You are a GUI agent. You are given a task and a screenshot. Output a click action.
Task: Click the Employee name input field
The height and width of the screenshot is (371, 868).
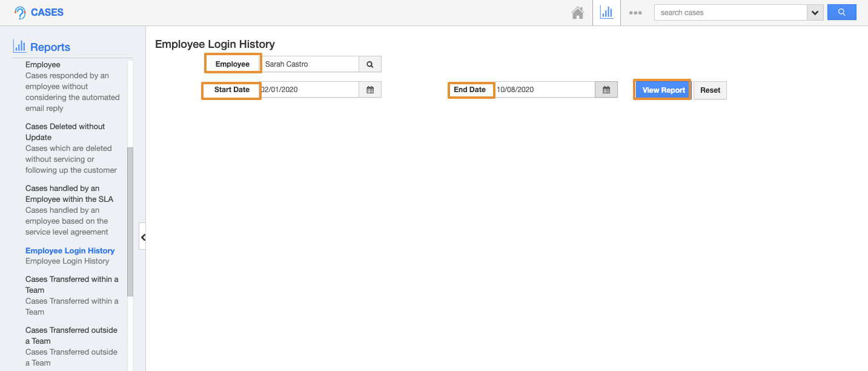[x=310, y=64]
